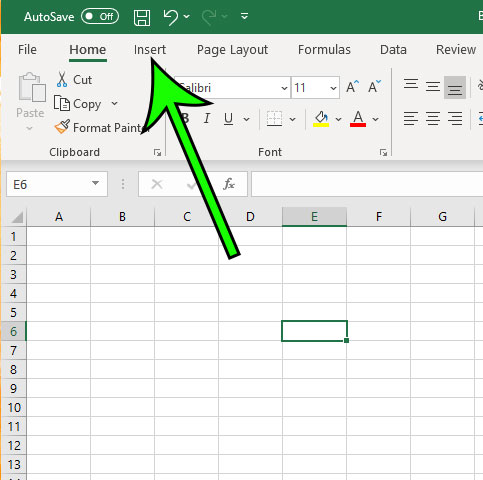Select row 10 header

point(13,407)
